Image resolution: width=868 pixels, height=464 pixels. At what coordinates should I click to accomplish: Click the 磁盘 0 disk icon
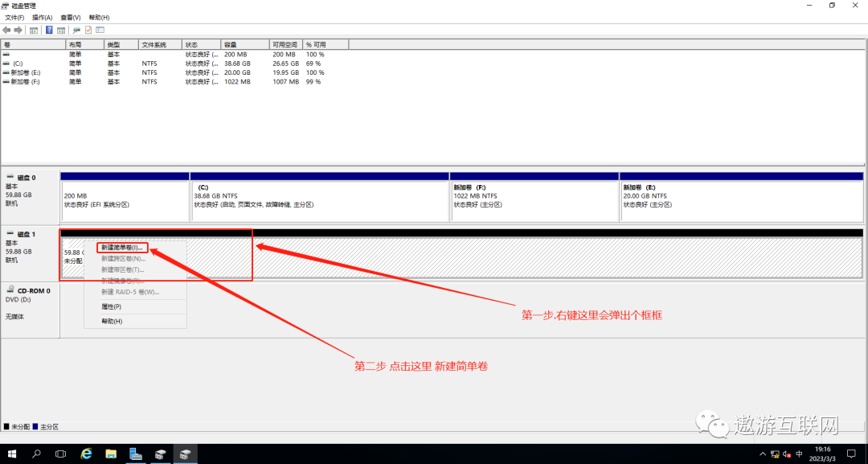click(10, 177)
